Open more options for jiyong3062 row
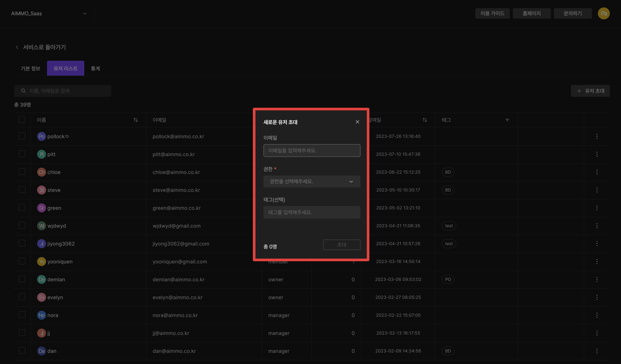The width and height of the screenshot is (621, 364). pos(597,244)
